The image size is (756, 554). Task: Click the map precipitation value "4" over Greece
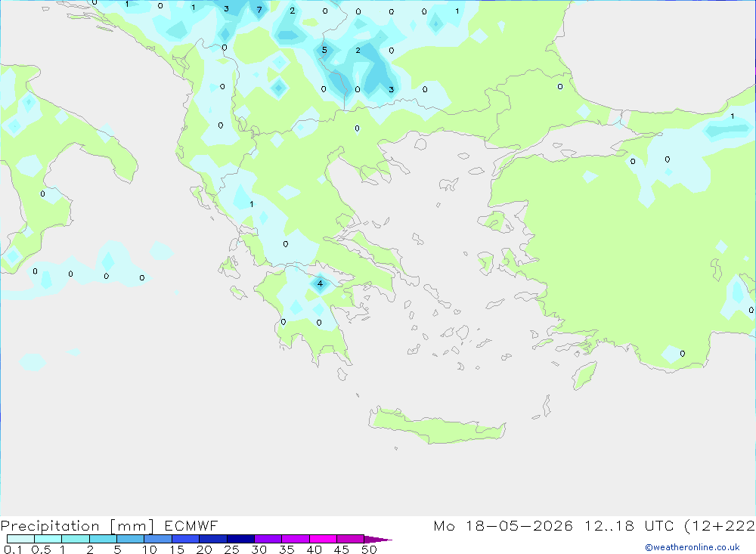point(320,283)
